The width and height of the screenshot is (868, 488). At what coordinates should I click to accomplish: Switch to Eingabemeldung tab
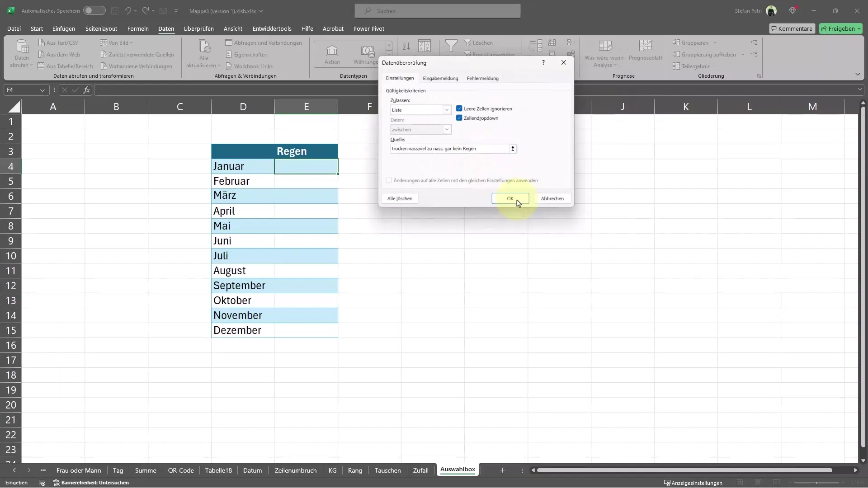[x=440, y=78]
